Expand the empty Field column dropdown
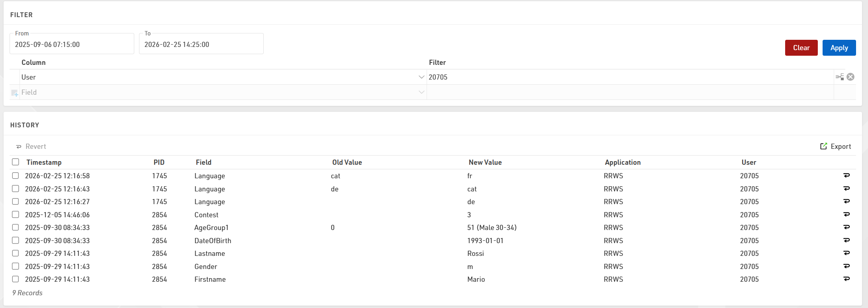Image resolution: width=868 pixels, height=308 pixels. [421, 92]
